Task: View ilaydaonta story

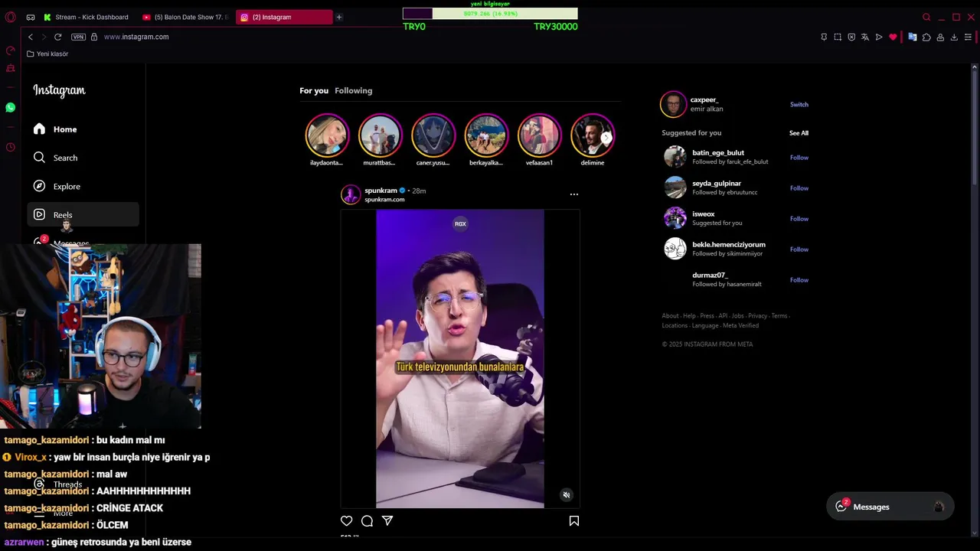Action: click(327, 135)
